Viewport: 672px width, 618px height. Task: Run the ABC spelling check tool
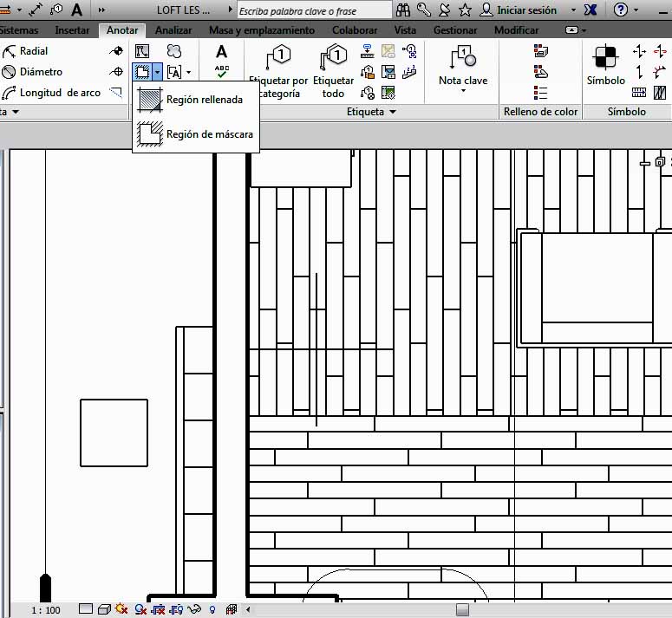(221, 72)
